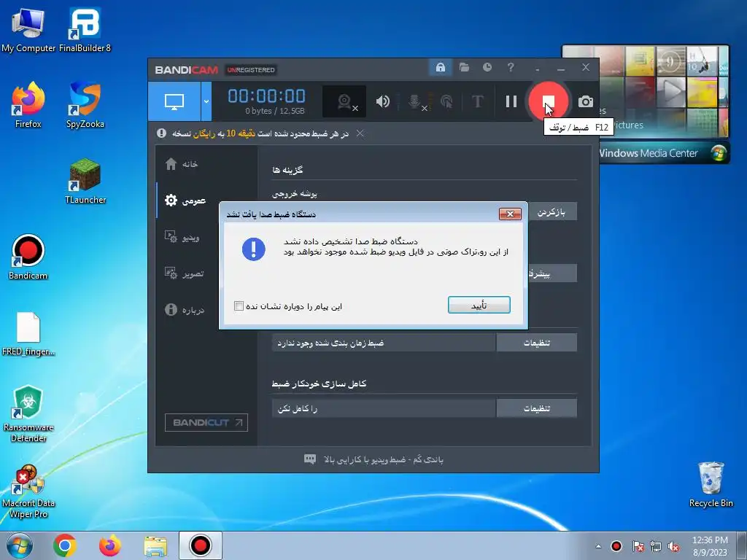Open the output folder icon in title bar
This screenshot has height=560, width=747.
click(464, 68)
